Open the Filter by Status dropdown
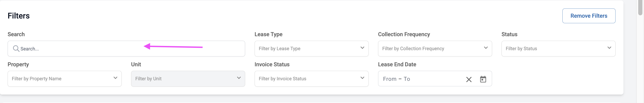Image resolution: width=644 pixels, height=103 pixels. point(558,49)
